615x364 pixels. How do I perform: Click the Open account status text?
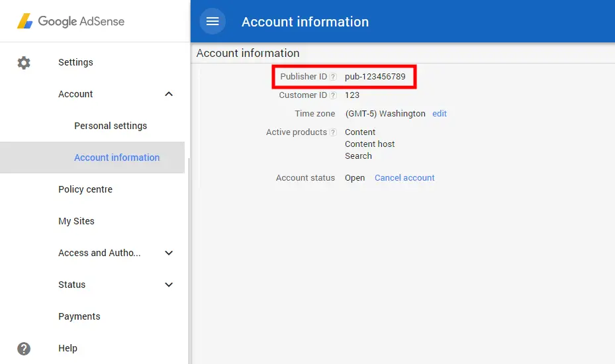pos(355,178)
